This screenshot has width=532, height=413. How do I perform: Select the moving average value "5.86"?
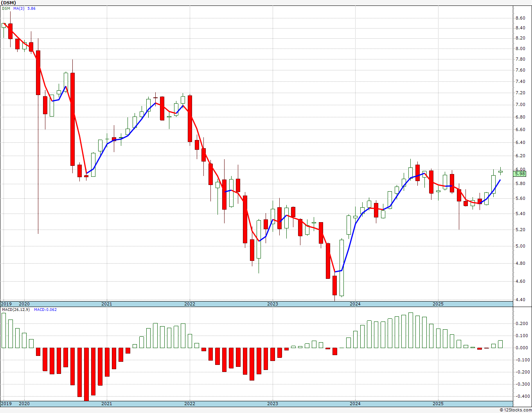[31, 8]
